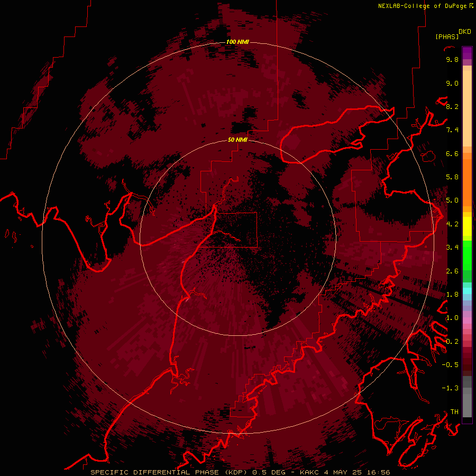Click the 8.2 color scale value
The width and height of the screenshot is (476, 476).
pyautogui.click(x=452, y=106)
